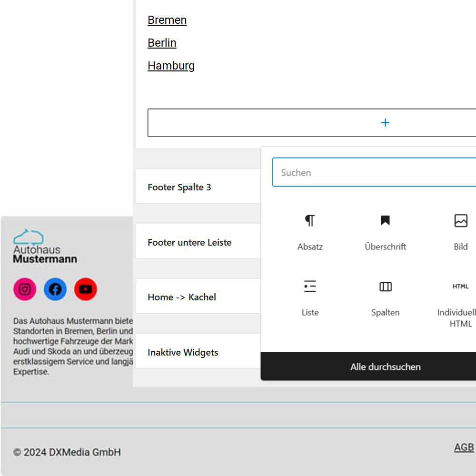Expand the Inaktive Widgets section

pos(198,352)
